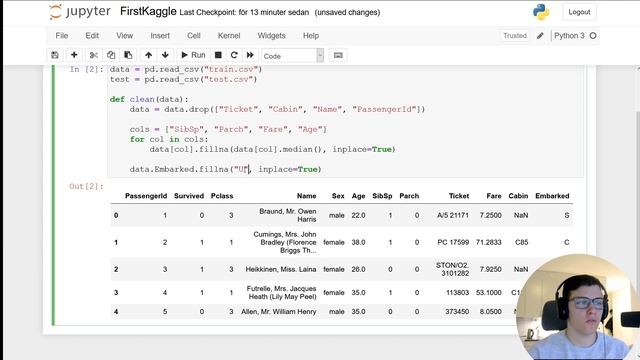Click ticket value 373450

point(457,311)
